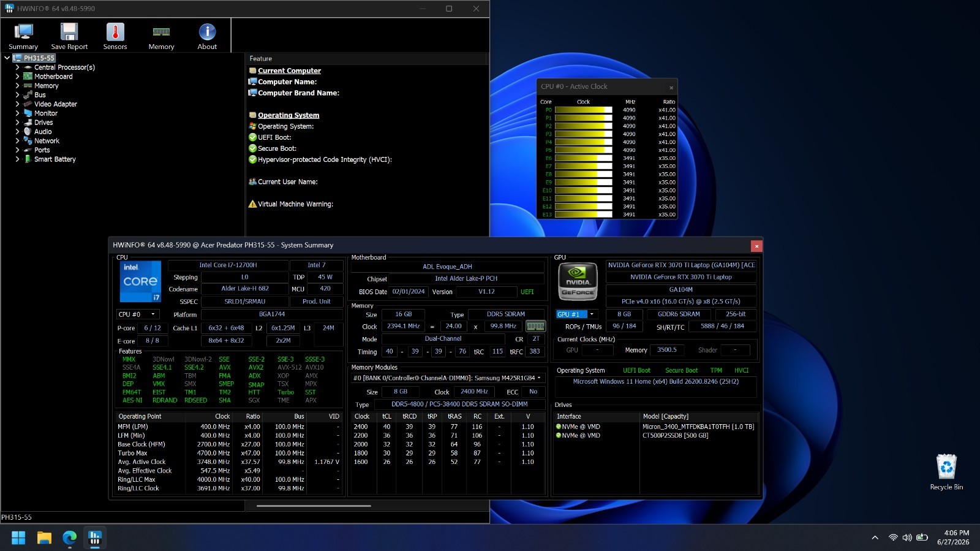This screenshot has height=551, width=980.
Task: Select Network in the device tree
Action: point(47,141)
